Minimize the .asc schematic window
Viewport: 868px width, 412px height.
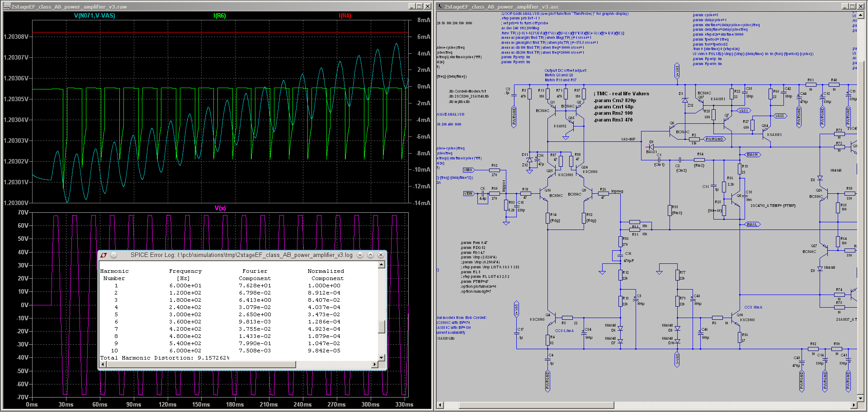click(x=845, y=6)
